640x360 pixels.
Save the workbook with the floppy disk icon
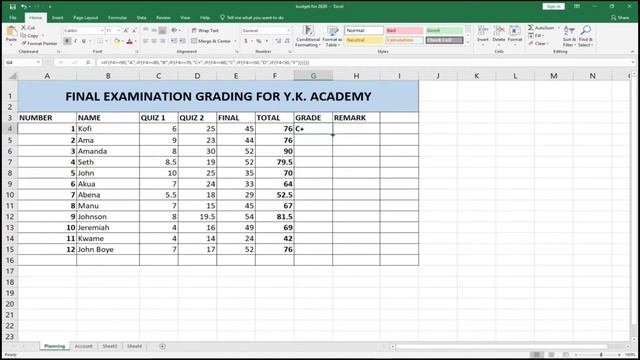pyautogui.click(x=13, y=7)
